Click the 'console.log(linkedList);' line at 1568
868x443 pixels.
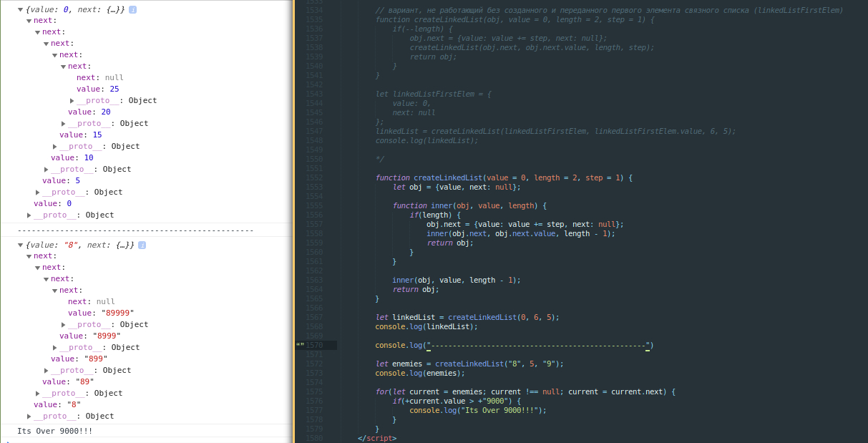[x=426, y=327]
